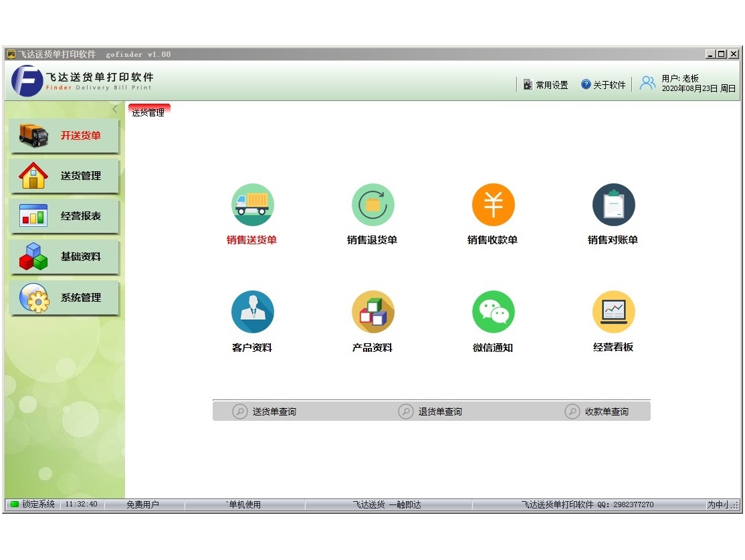Screen dimensions: 745x560
Task: Switch to the 送货管理 tab
Action: (x=148, y=112)
